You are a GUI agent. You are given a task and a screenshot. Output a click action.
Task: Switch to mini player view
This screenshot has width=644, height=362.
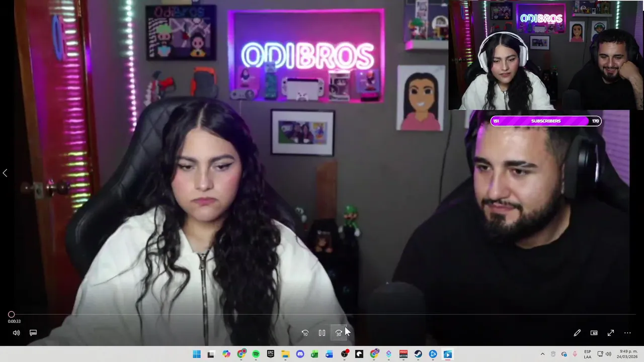(x=594, y=333)
